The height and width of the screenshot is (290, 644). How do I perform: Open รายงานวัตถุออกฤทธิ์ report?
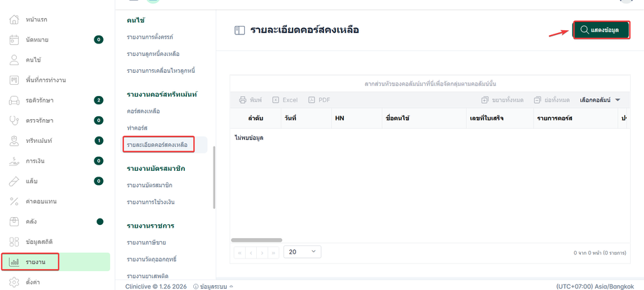[x=152, y=259]
